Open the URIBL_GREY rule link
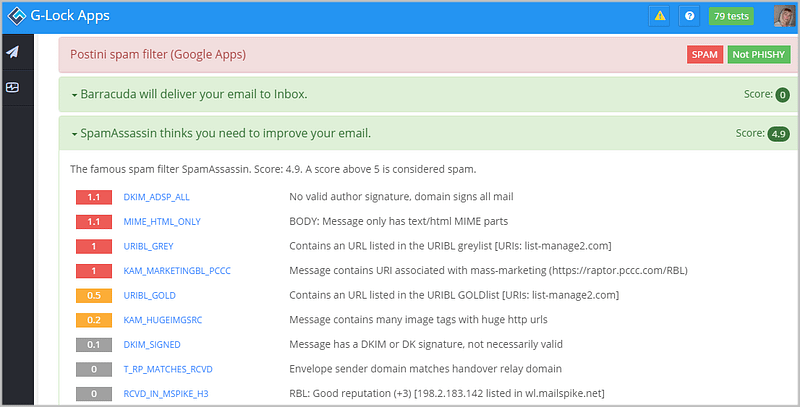Screen dimensions: 800x407 (x=148, y=246)
